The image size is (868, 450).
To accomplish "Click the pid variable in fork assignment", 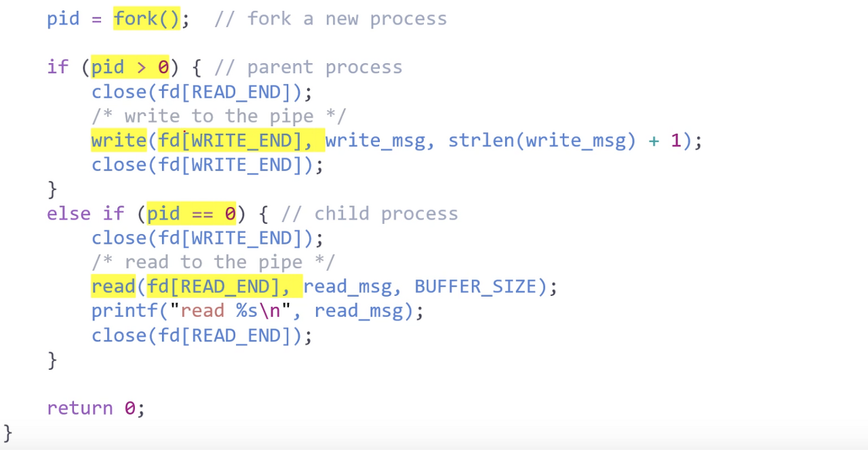I will [x=63, y=18].
